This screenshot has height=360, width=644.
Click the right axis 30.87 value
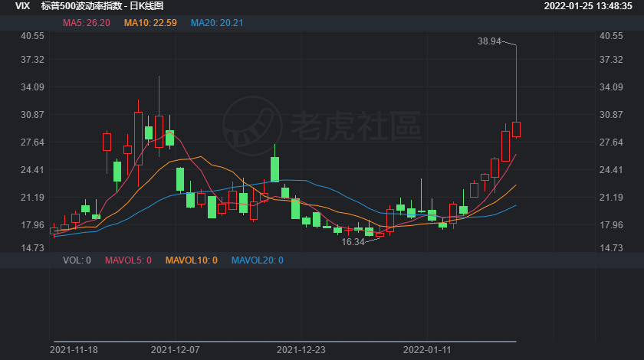[x=611, y=115]
